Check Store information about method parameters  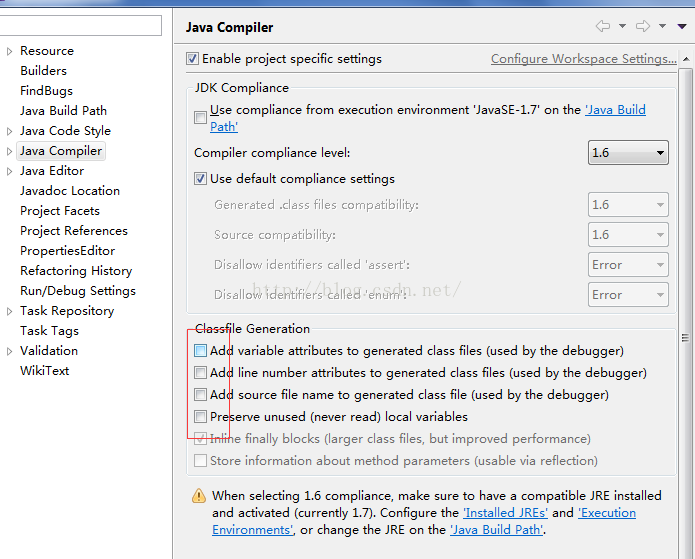pyautogui.click(x=200, y=461)
